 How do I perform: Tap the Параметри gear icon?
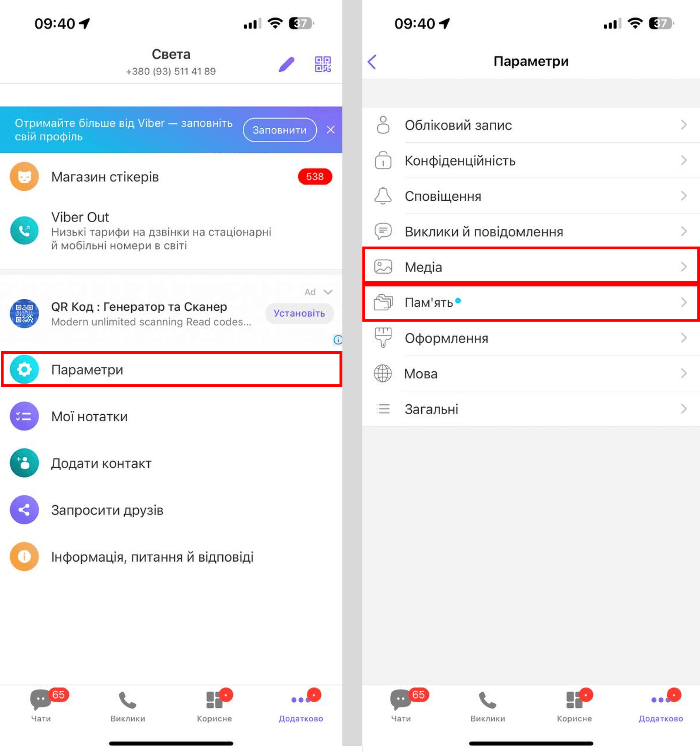pos(24,370)
